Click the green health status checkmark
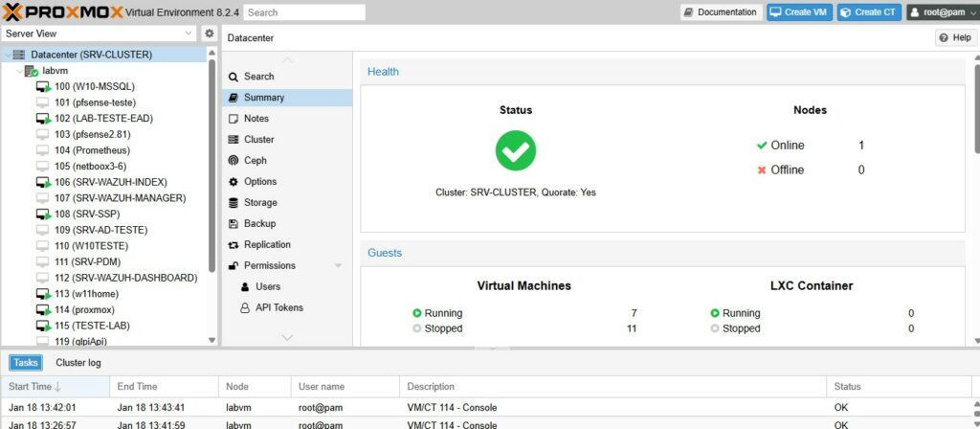This screenshot has width=980, height=429. [516, 150]
